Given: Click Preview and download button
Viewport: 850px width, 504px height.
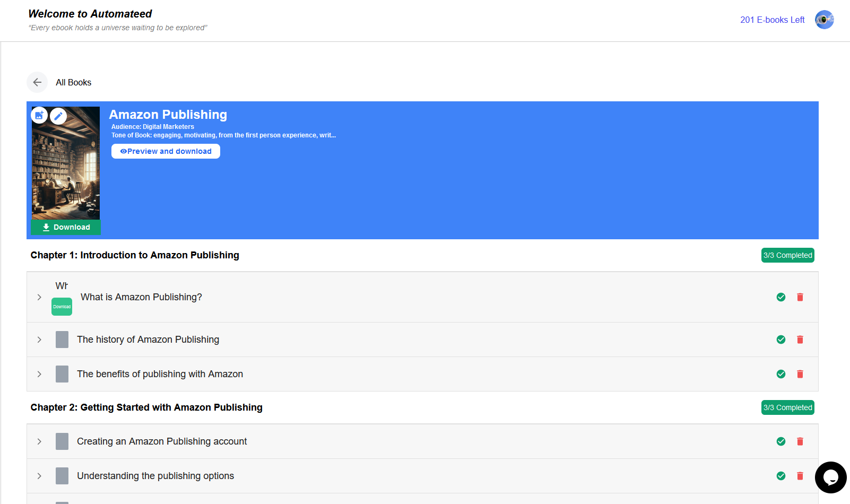Looking at the screenshot, I should click(x=166, y=151).
